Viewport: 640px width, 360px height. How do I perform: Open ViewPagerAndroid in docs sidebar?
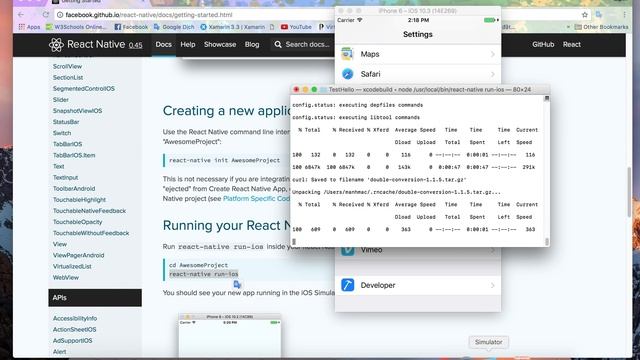78,255
